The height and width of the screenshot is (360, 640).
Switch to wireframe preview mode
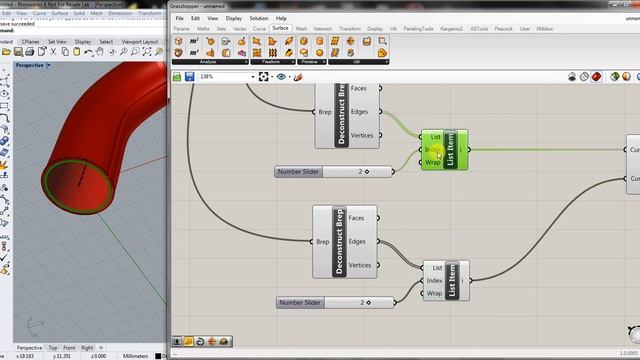click(x=584, y=77)
